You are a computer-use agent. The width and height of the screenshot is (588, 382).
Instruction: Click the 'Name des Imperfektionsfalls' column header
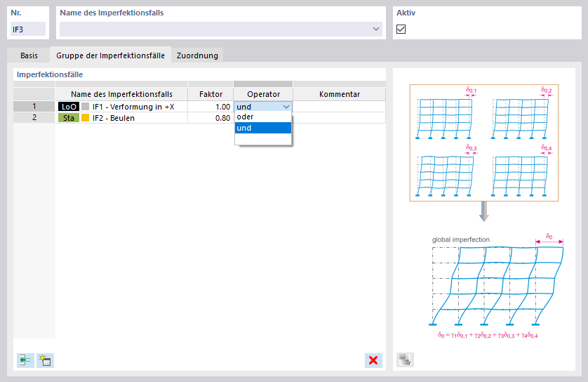point(121,94)
